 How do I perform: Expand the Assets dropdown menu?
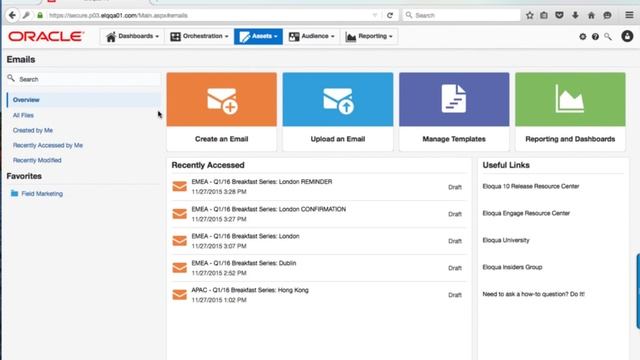(x=258, y=36)
